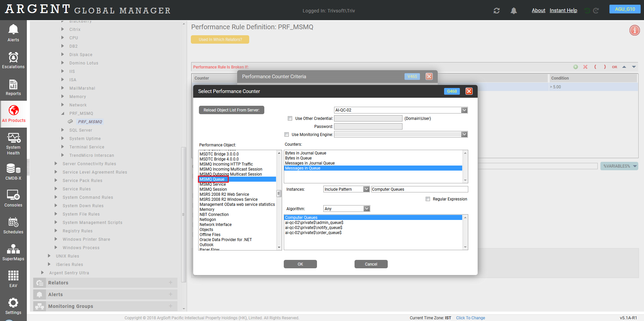The image size is (644, 321).
Task: Select Bytes in Journal Queue counter
Action: pos(306,153)
